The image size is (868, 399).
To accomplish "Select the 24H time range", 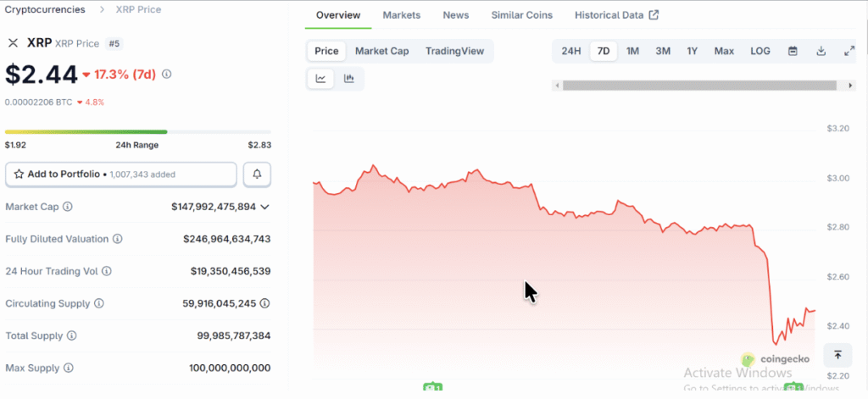I will (x=571, y=51).
